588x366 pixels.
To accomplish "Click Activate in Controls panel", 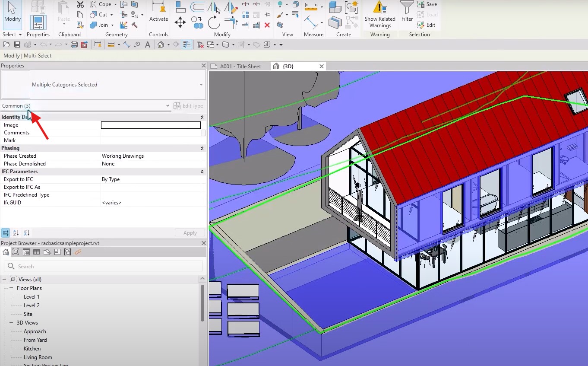I will [158, 12].
